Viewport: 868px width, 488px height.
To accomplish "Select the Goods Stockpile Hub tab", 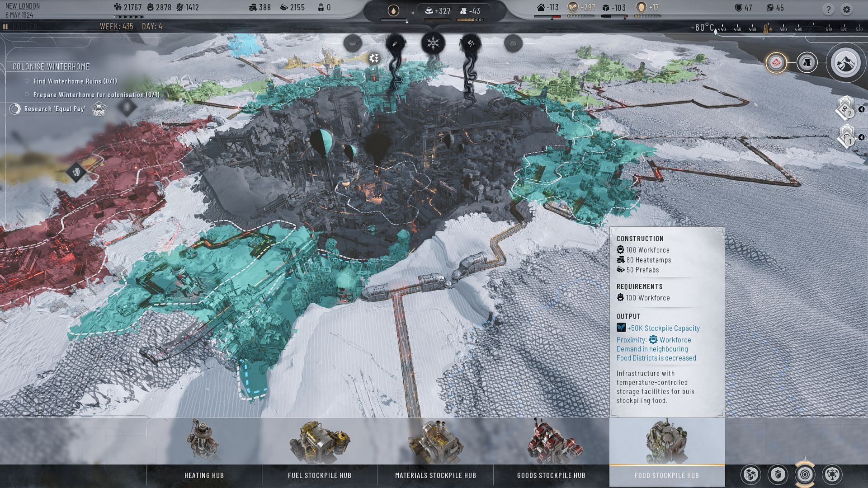I will click(551, 475).
